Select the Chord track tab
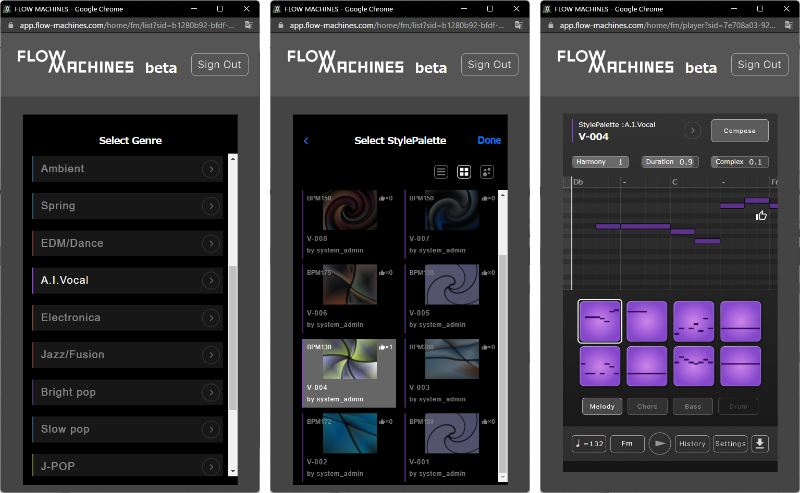Viewport: 800px width, 493px height. (x=647, y=406)
